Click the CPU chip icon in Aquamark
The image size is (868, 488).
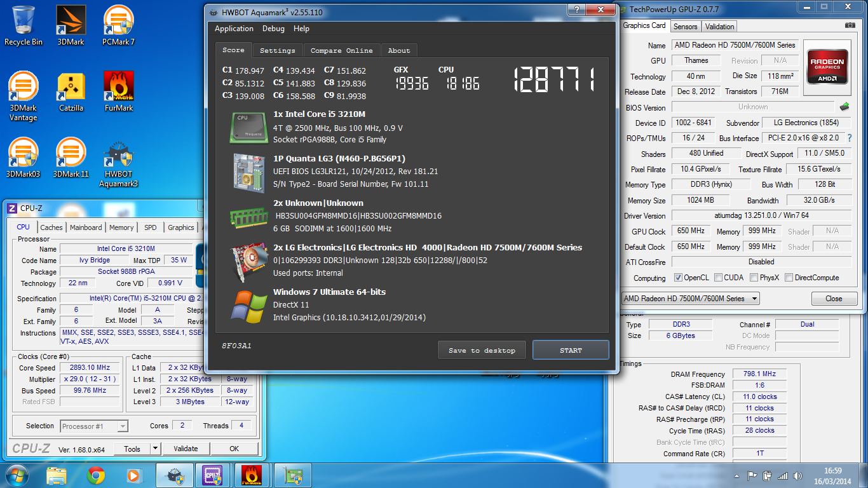click(248, 127)
